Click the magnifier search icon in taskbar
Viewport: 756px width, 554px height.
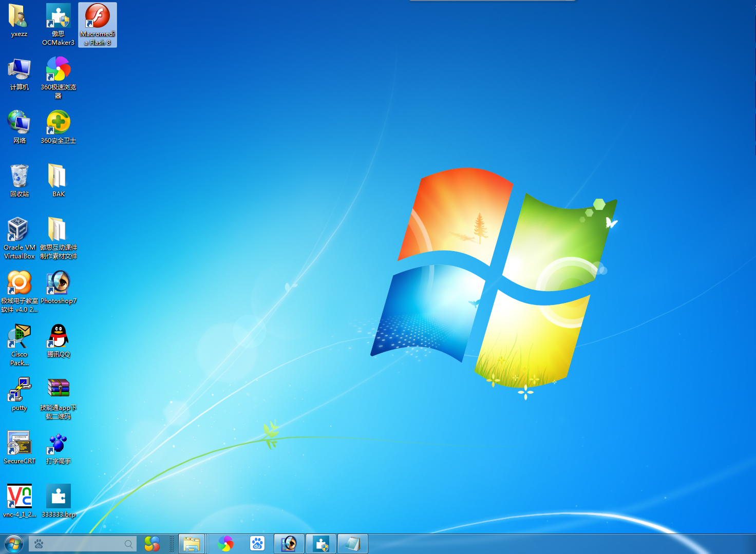point(129,544)
